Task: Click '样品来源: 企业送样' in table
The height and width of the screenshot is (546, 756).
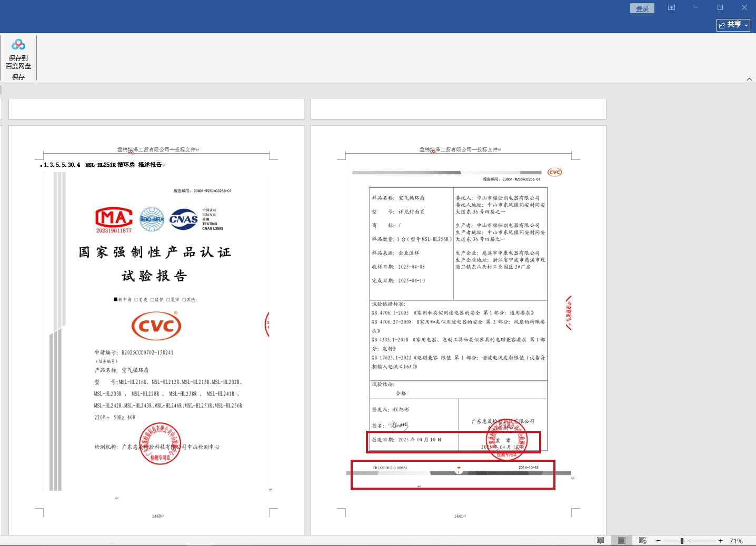Action: (x=395, y=253)
